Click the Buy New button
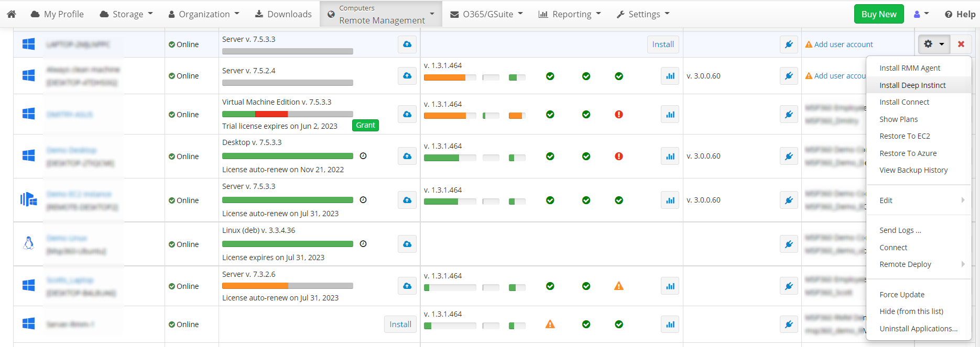Viewport: 980px width, 347px height. (x=879, y=14)
